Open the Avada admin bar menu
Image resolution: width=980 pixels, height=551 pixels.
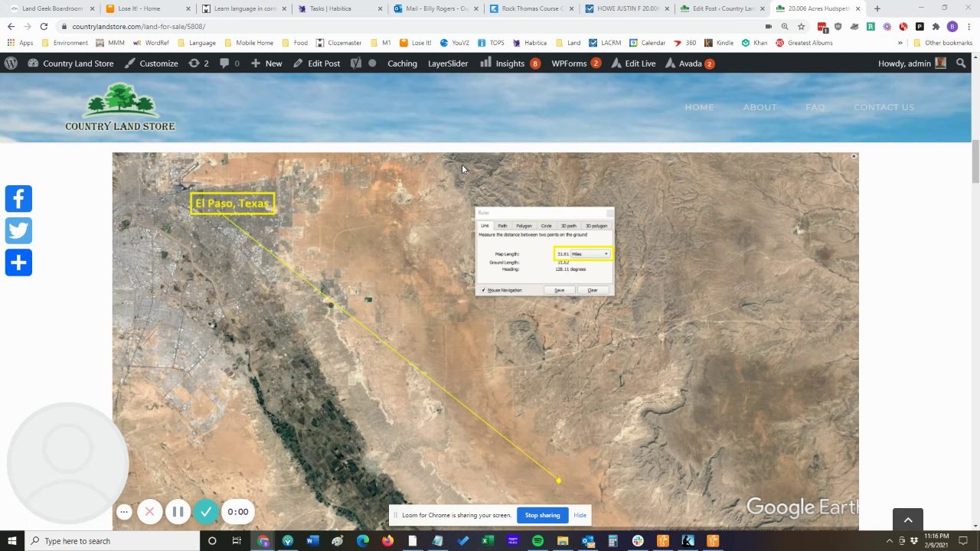[690, 64]
